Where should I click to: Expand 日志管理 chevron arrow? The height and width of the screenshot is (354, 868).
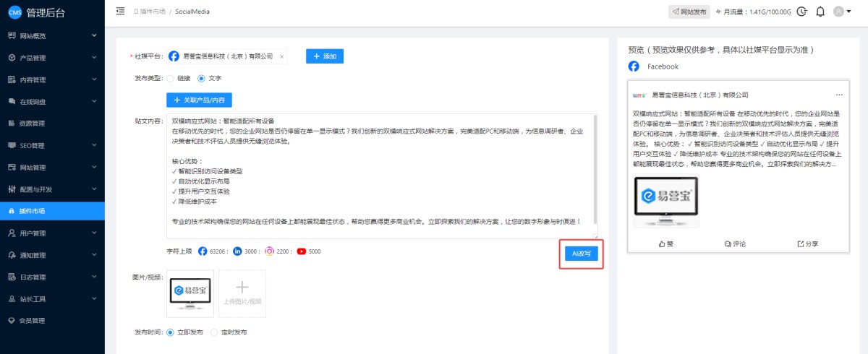point(94,277)
